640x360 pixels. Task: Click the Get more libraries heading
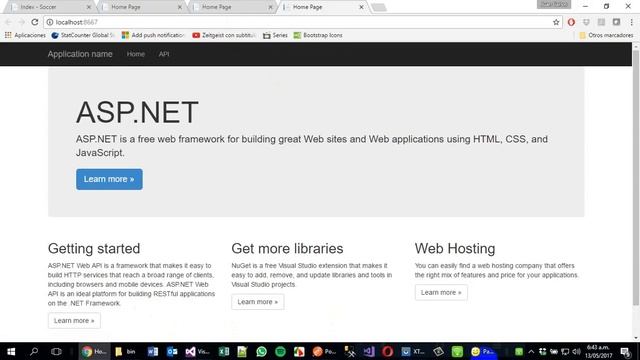287,249
